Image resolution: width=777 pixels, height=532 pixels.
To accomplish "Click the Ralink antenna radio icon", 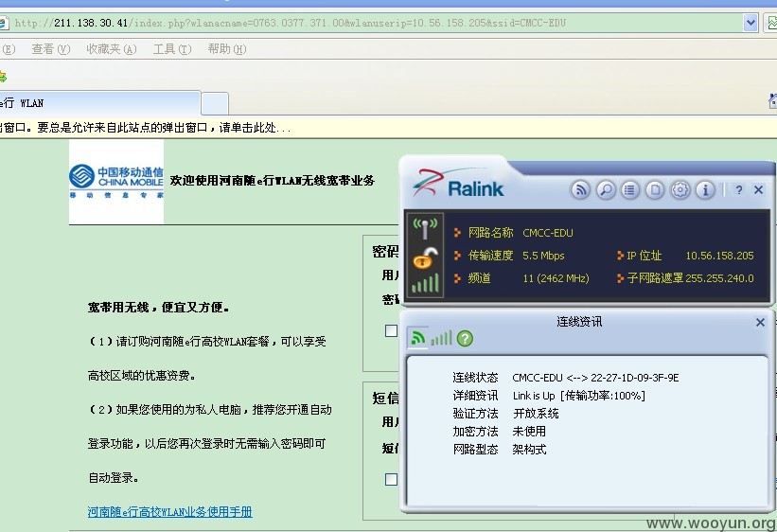I will coord(425,228).
